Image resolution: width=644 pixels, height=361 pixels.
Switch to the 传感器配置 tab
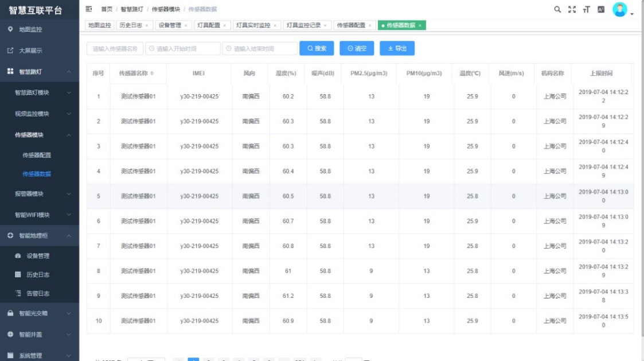350,26
